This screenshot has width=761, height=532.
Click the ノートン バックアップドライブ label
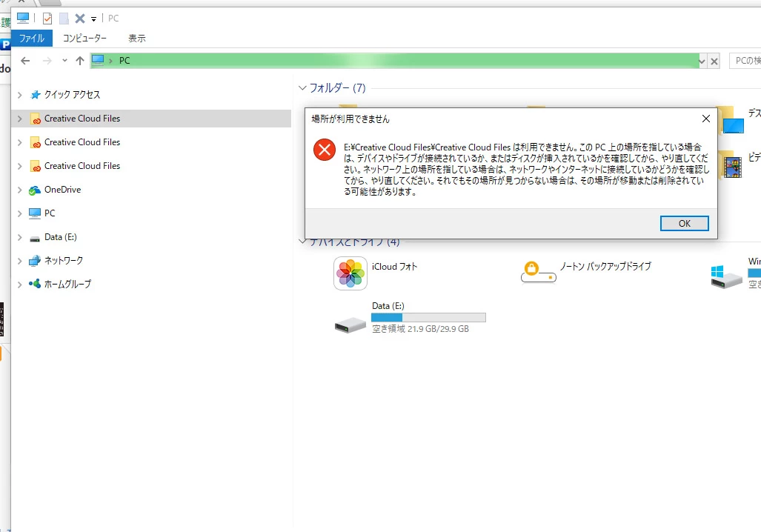coord(605,266)
